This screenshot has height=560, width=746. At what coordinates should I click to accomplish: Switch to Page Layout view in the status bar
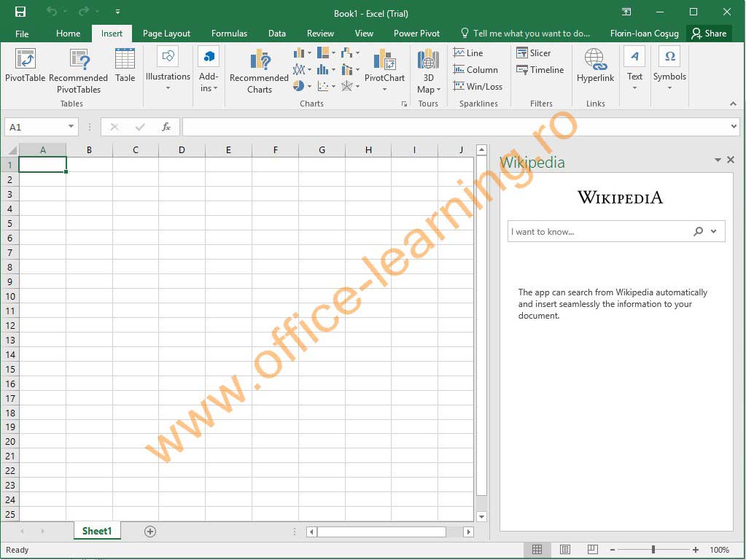coord(564,550)
